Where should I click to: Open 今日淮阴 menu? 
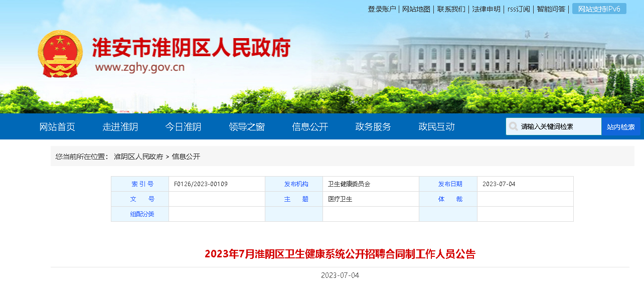pyautogui.click(x=184, y=127)
